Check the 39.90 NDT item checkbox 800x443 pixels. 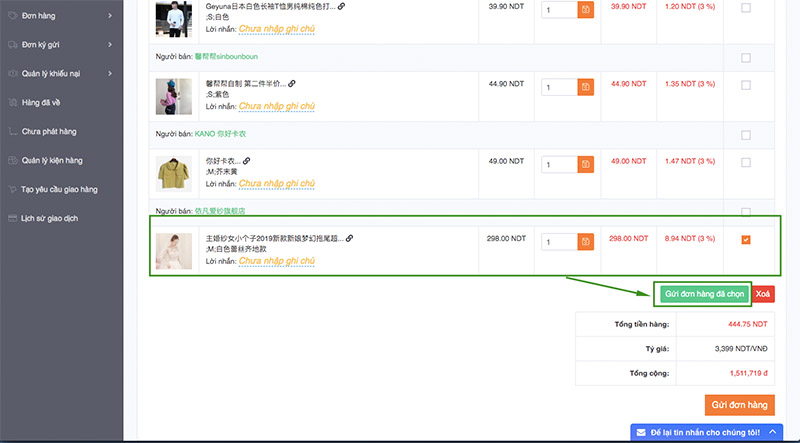pyautogui.click(x=746, y=8)
